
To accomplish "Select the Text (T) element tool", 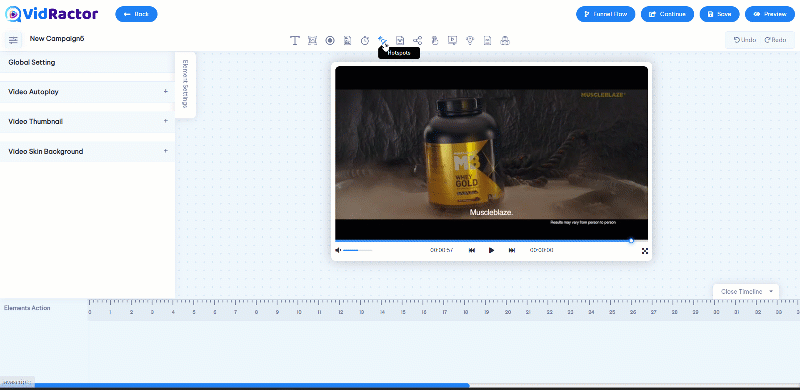I will pos(294,40).
